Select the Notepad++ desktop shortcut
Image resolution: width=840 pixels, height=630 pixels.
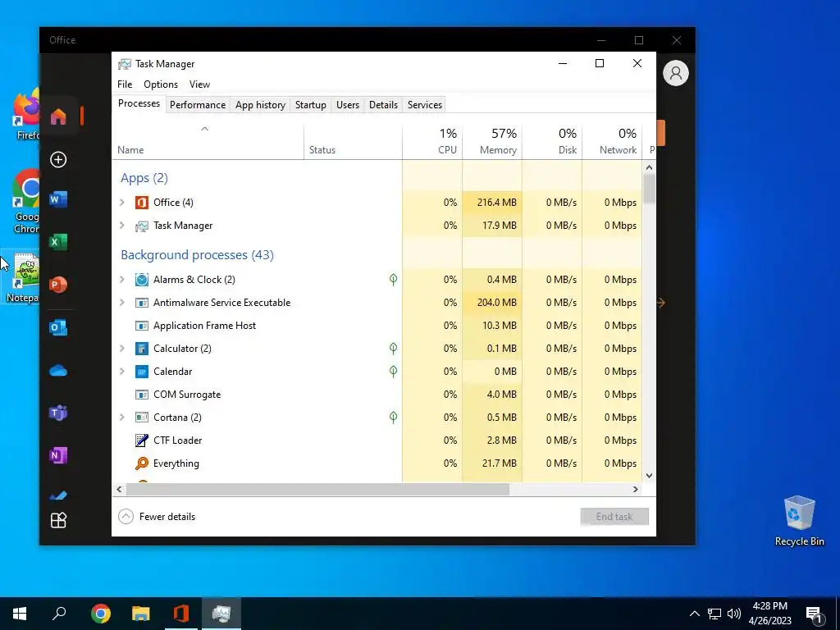tap(22, 277)
